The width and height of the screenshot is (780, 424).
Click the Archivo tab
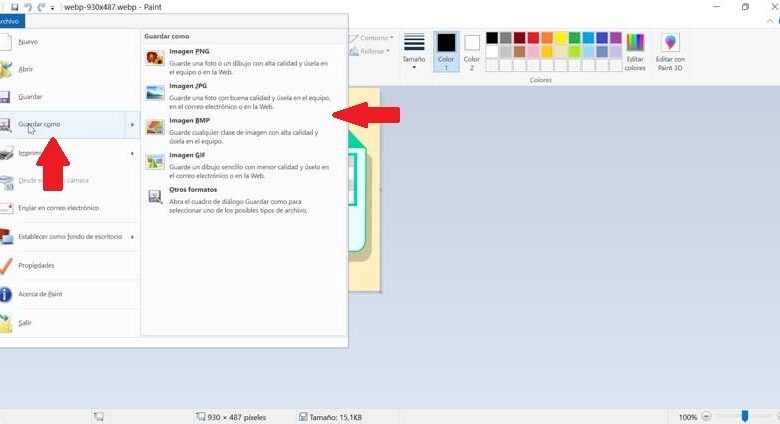(x=11, y=21)
